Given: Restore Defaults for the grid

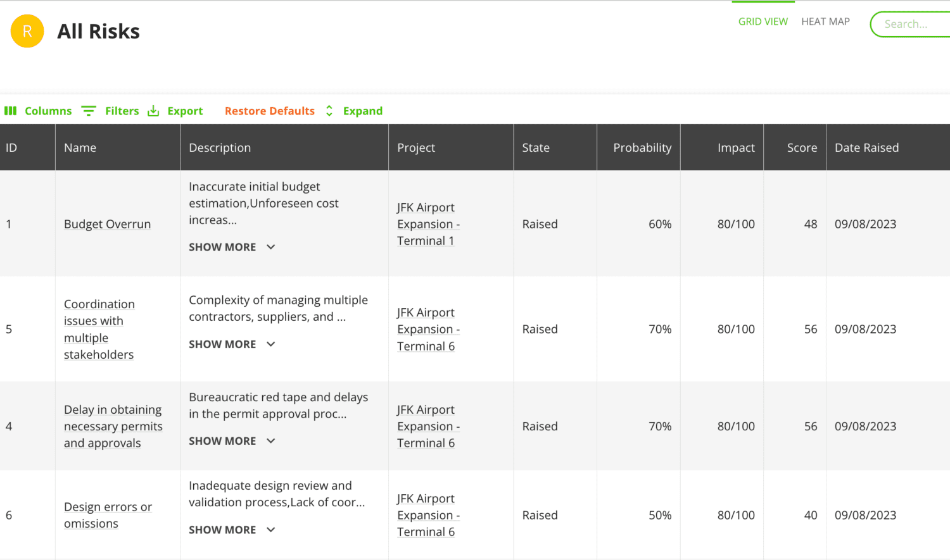Looking at the screenshot, I should pyautogui.click(x=270, y=111).
